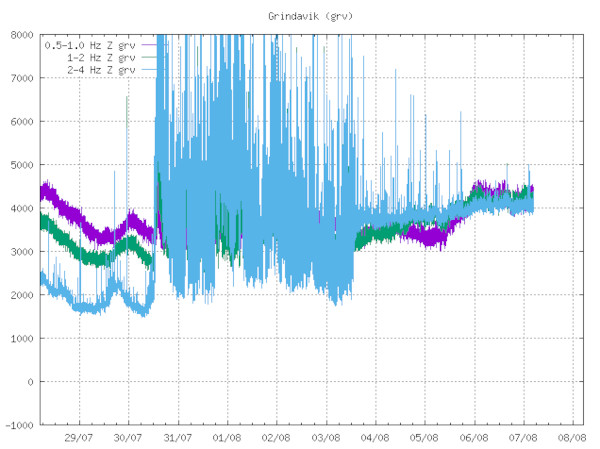Click the green legend line sample
This screenshot has width=600, height=449.
(x=151, y=58)
